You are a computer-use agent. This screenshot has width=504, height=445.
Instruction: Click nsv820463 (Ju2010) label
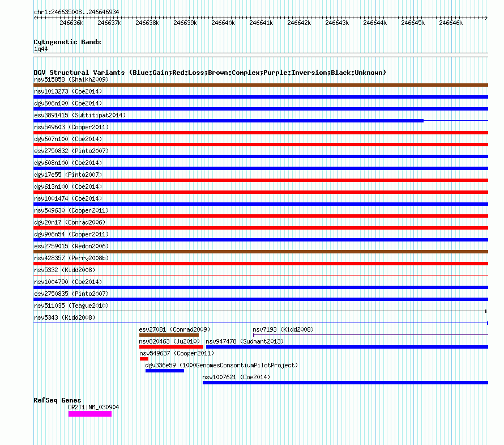point(169,341)
